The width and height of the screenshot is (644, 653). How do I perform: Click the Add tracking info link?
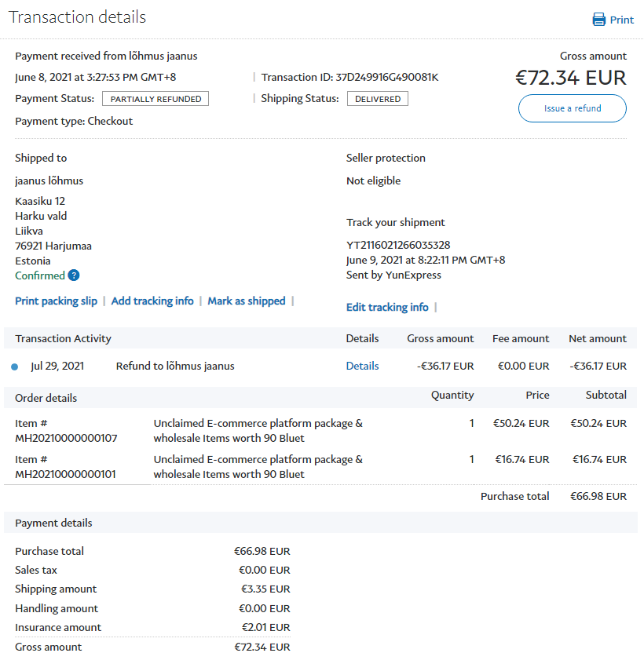click(152, 301)
